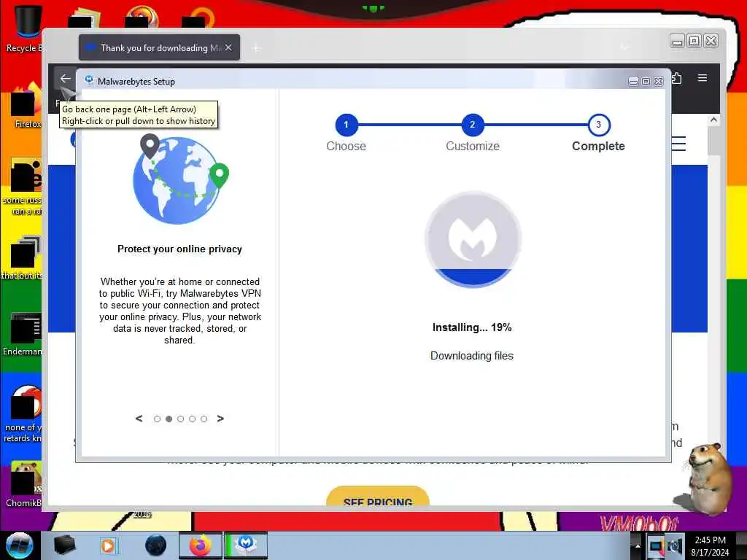This screenshot has width=747, height=560.
Task: Open the media player taskbar icon
Action: [x=108, y=545]
